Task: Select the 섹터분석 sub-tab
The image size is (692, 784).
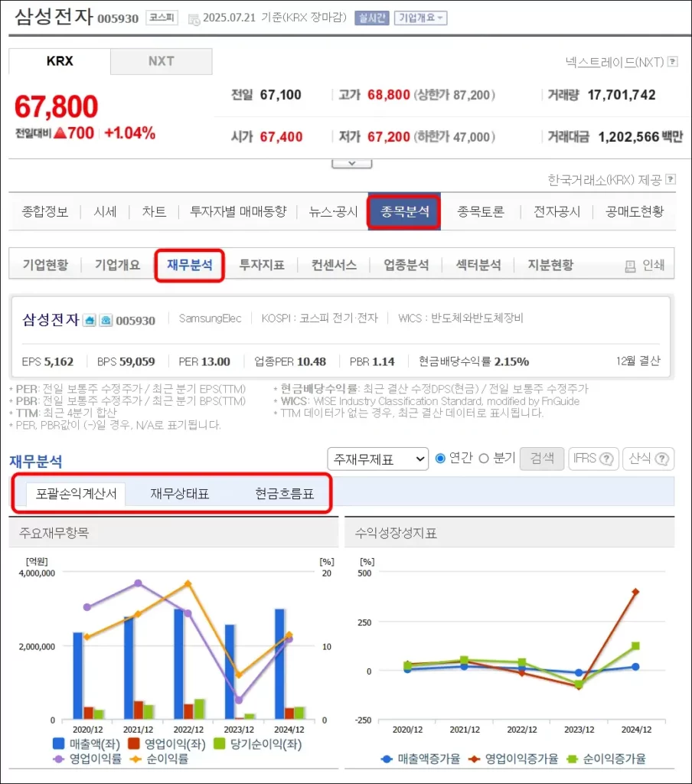Action: [x=478, y=264]
